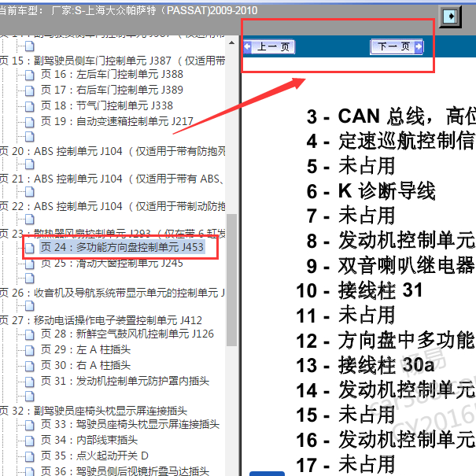Open 页 34 内部线束插头
Screen dimensions: 476x476
coord(89,440)
